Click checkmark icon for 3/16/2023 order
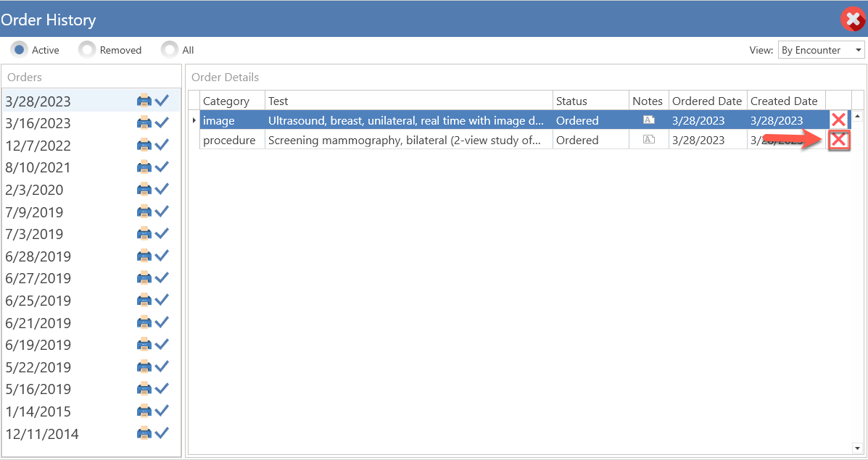 click(x=162, y=122)
